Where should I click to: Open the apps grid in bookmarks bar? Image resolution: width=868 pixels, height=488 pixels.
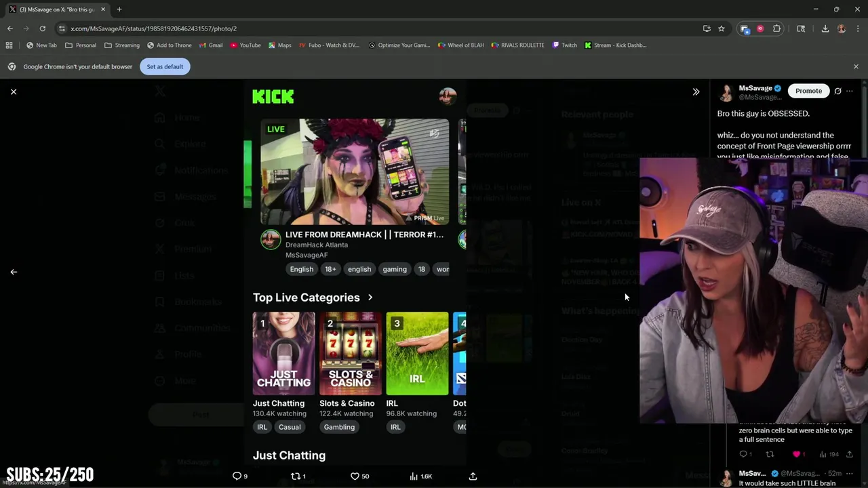click(9, 45)
